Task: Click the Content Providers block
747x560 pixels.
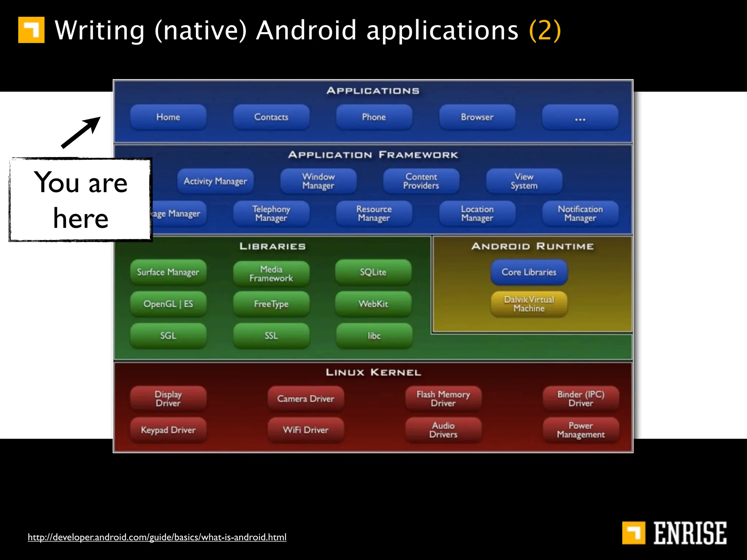Action: point(421,181)
